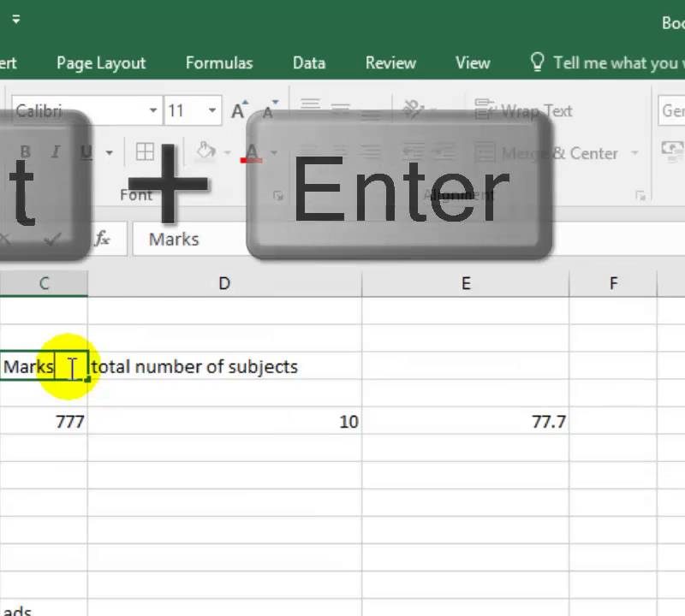Click the Tell me what you want box
Viewport: 685px width, 616px height.
(x=607, y=62)
